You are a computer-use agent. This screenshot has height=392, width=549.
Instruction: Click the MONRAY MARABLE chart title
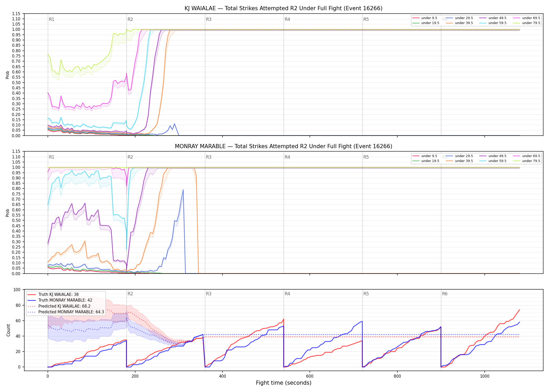pos(283,146)
